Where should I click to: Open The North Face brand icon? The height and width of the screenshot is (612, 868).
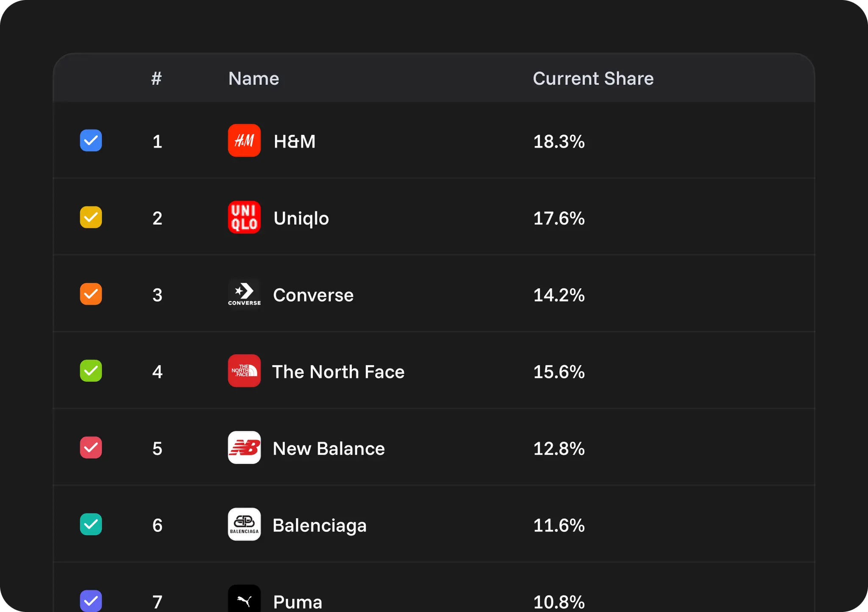(244, 371)
